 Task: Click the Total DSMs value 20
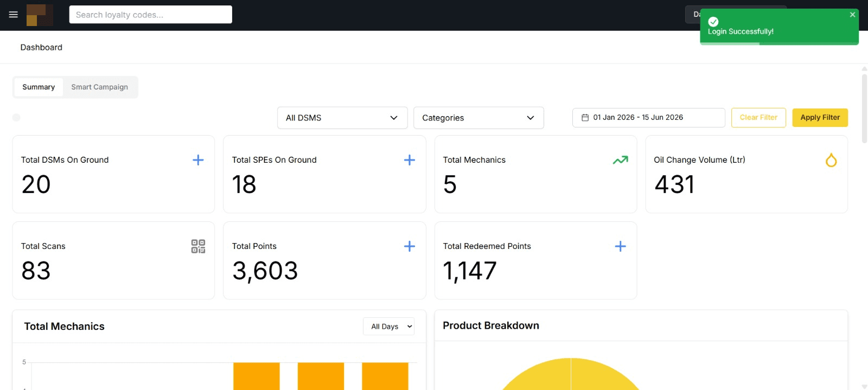click(36, 184)
